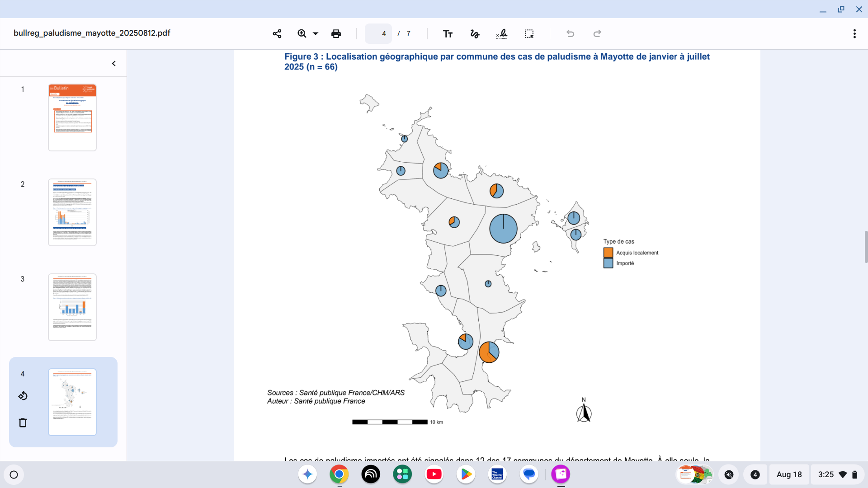Image resolution: width=868 pixels, height=488 pixels.
Task: Click the zoom magnifier icon
Action: pos(302,33)
